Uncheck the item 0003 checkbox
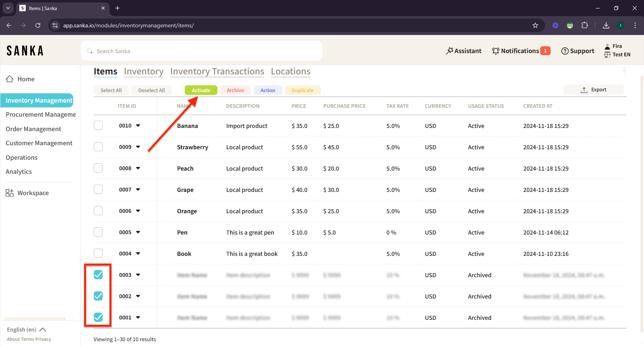This screenshot has height=346, width=644. [98, 275]
